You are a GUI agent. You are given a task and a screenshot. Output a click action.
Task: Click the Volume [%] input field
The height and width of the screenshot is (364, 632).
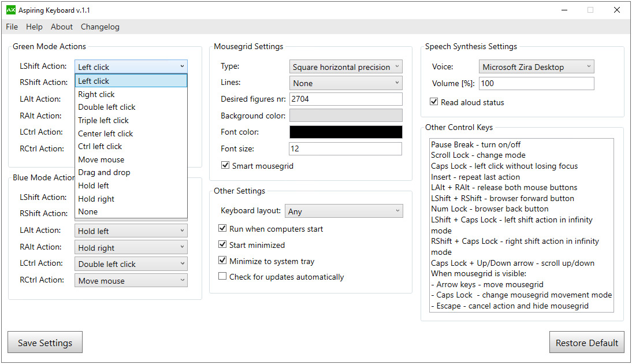click(537, 83)
